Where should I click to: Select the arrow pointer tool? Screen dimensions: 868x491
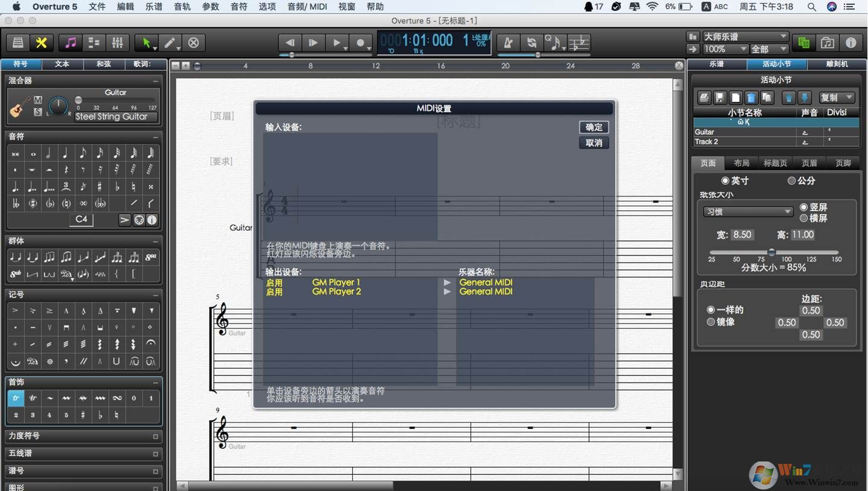coord(146,43)
